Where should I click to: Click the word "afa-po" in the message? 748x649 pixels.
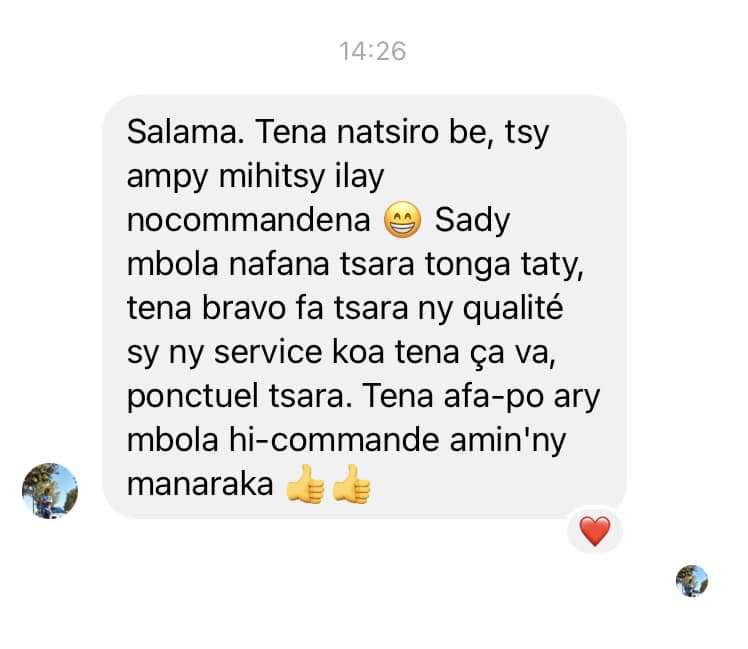[x=493, y=397]
